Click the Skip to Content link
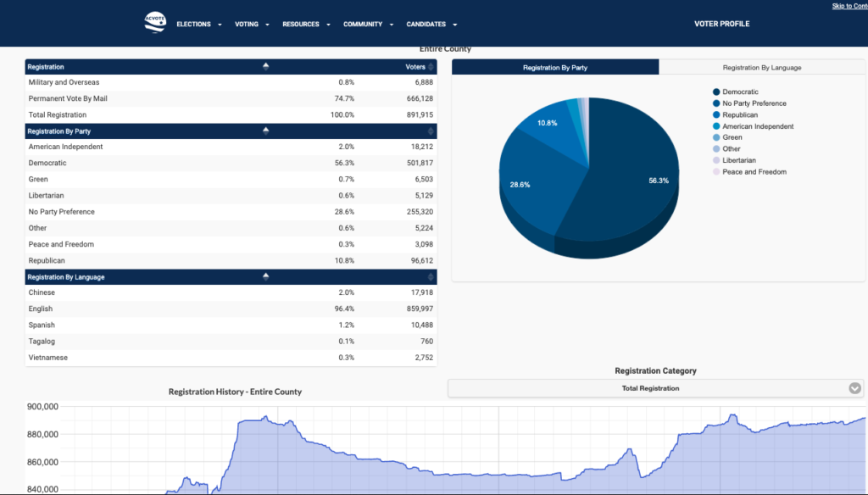Viewport: 868px width, 495px height. click(x=849, y=6)
